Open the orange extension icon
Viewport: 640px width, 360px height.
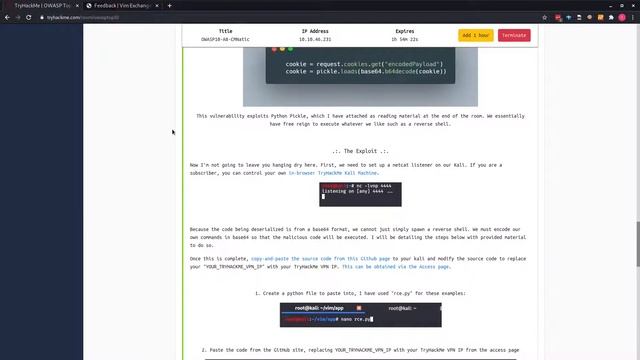point(600,18)
